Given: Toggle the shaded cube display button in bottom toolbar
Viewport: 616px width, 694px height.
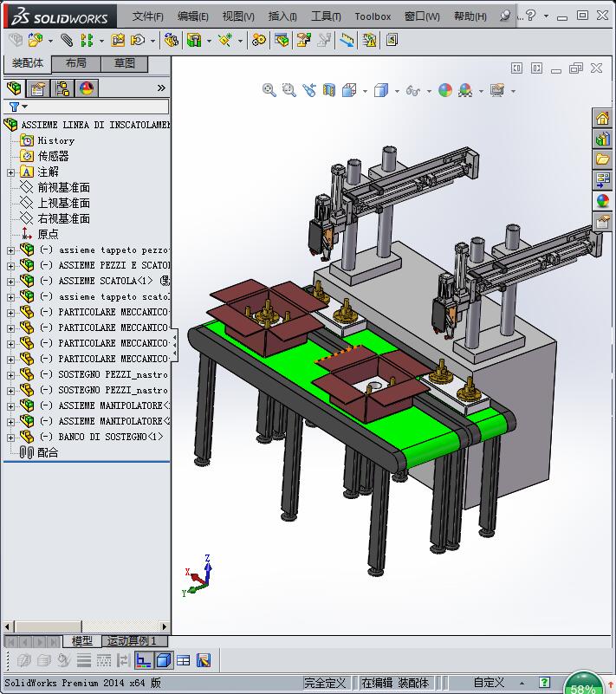Looking at the screenshot, I should click(x=164, y=660).
